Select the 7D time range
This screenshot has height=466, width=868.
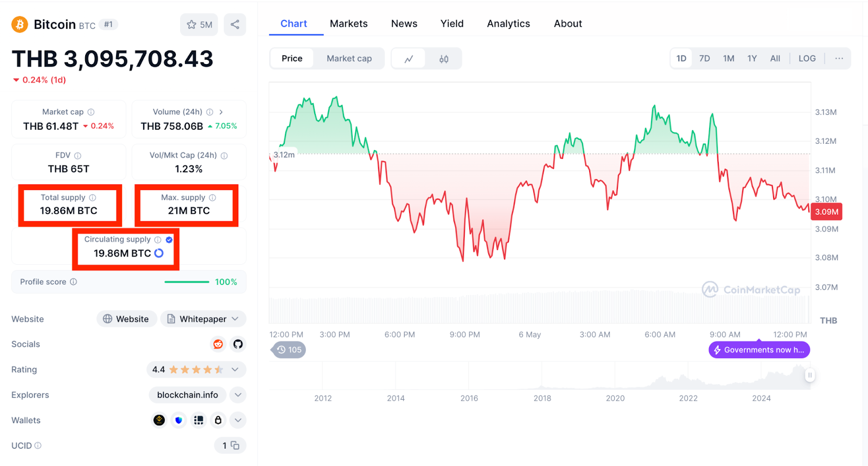pos(704,59)
